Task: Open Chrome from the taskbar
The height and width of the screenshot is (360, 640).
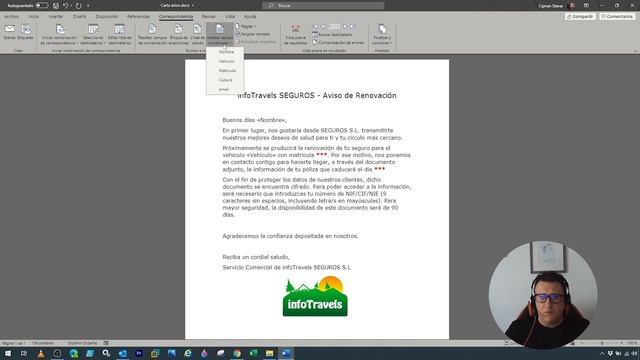Action: point(237,353)
